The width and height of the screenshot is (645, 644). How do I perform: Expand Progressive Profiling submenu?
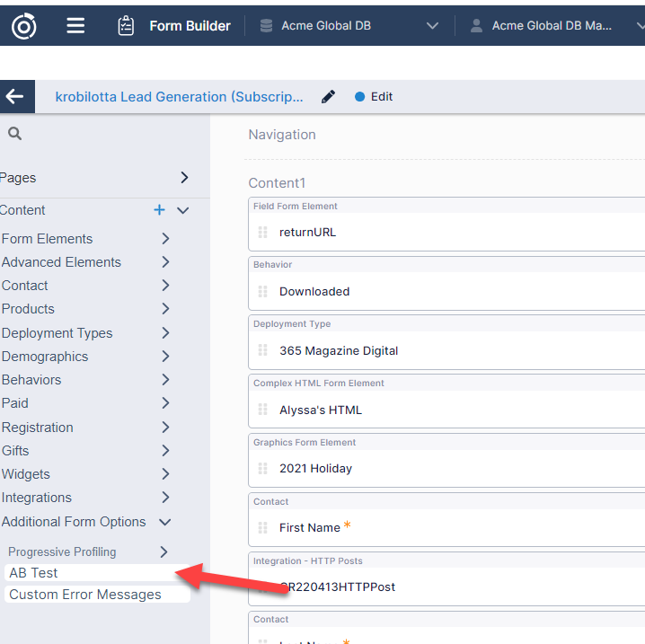[x=163, y=551]
